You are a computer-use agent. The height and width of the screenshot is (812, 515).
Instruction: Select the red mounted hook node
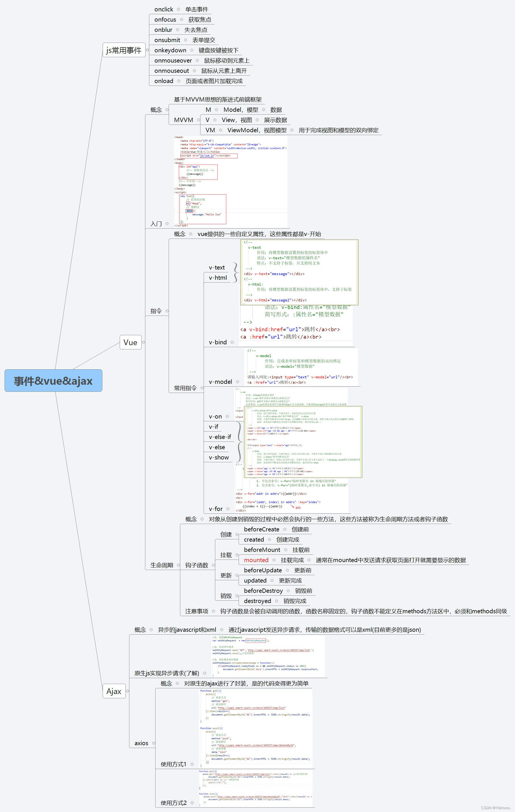click(256, 560)
